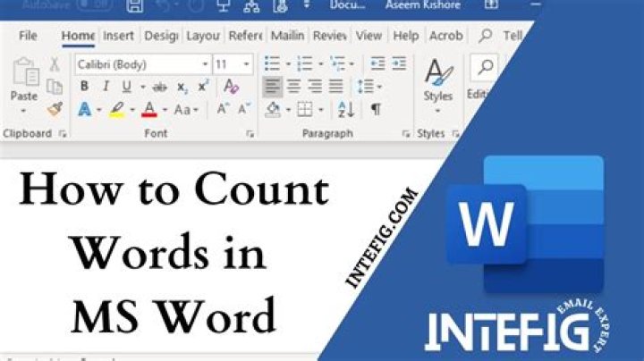Image resolution: width=644 pixels, height=361 pixels.
Task: Increase font size button
Action: click(x=223, y=109)
